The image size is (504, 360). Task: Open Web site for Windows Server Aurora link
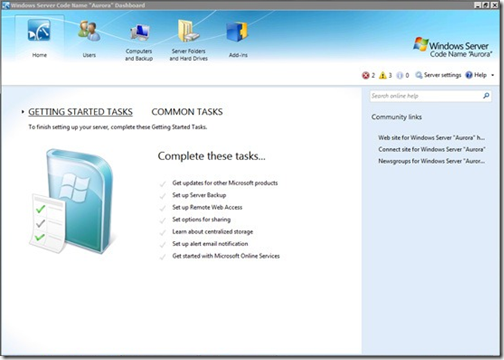(431, 138)
